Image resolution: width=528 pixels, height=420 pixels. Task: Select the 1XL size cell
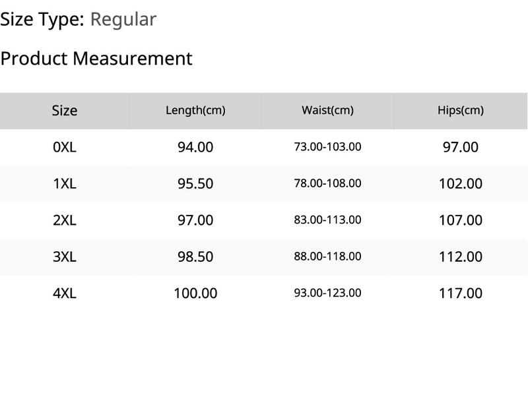coord(65,184)
